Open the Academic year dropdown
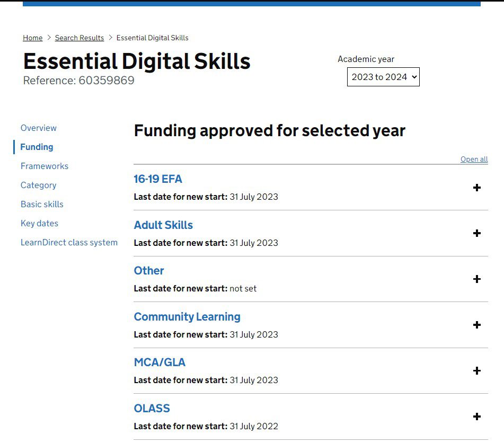The image size is (504, 443). click(383, 77)
